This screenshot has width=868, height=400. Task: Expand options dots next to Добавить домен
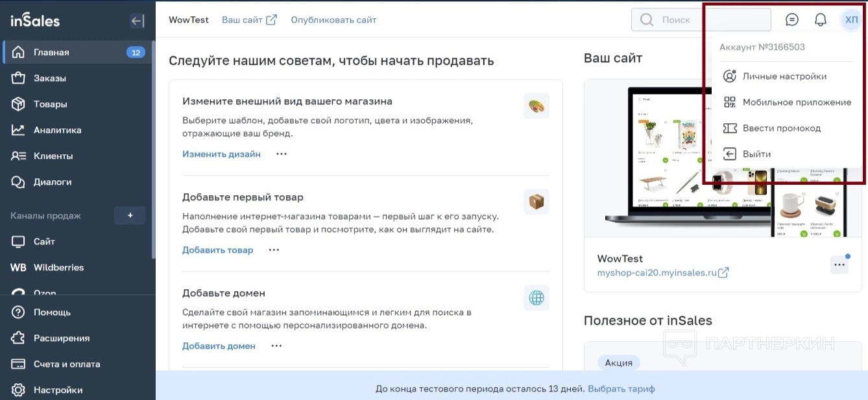pyautogui.click(x=276, y=346)
